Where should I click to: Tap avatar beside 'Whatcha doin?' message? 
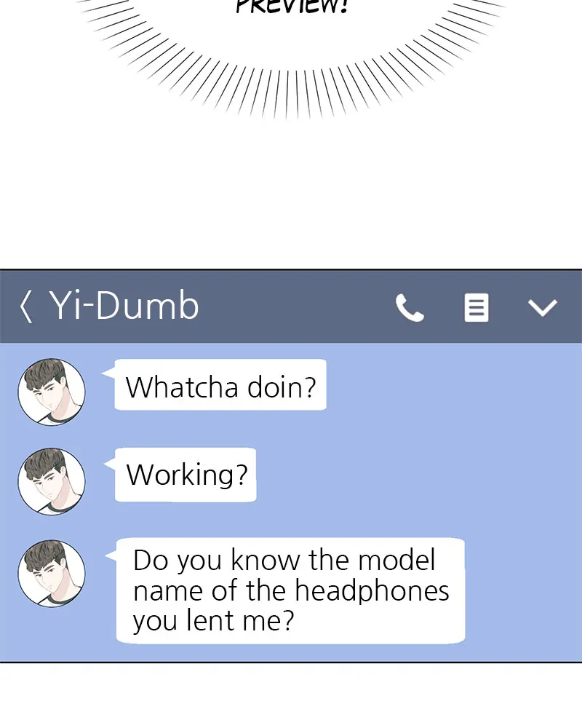coord(52,392)
